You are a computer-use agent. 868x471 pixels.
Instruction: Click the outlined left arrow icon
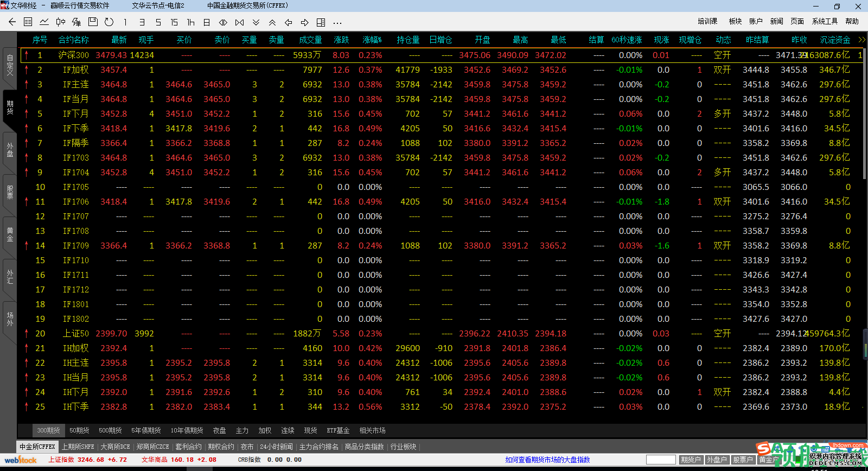pos(289,22)
